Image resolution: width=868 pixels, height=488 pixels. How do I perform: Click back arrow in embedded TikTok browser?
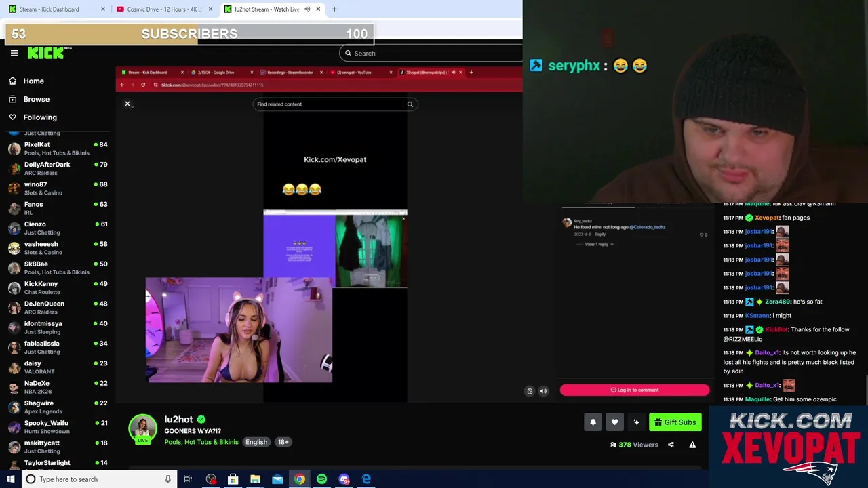point(122,85)
